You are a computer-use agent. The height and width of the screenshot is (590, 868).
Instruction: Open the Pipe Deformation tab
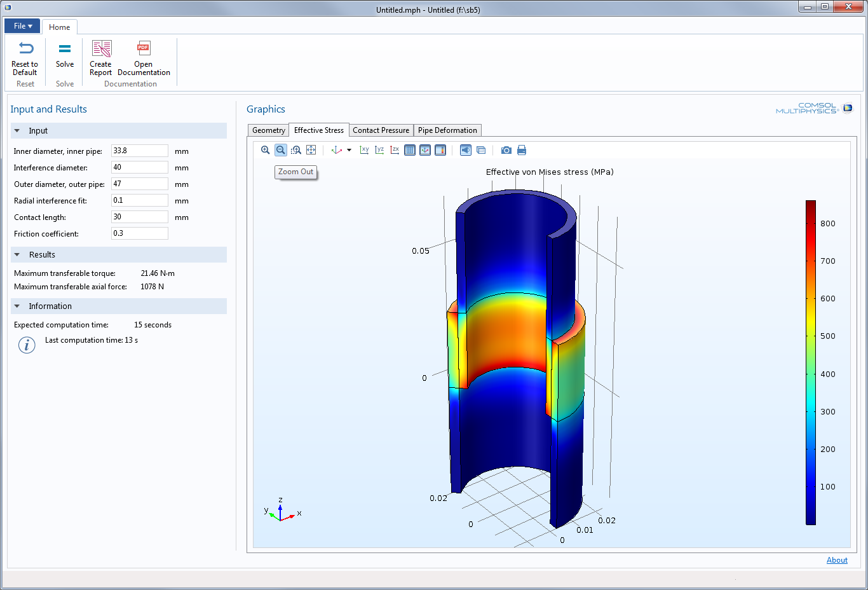[x=447, y=130]
